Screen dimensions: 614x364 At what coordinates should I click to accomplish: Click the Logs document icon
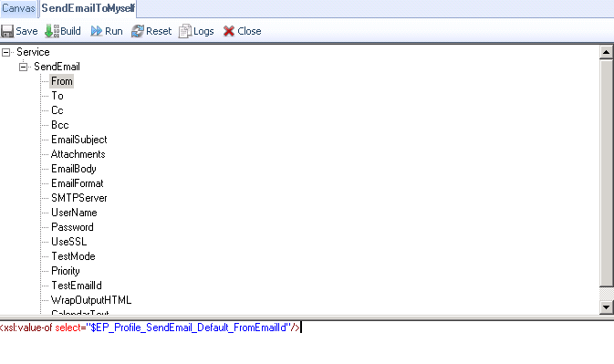[x=185, y=31]
